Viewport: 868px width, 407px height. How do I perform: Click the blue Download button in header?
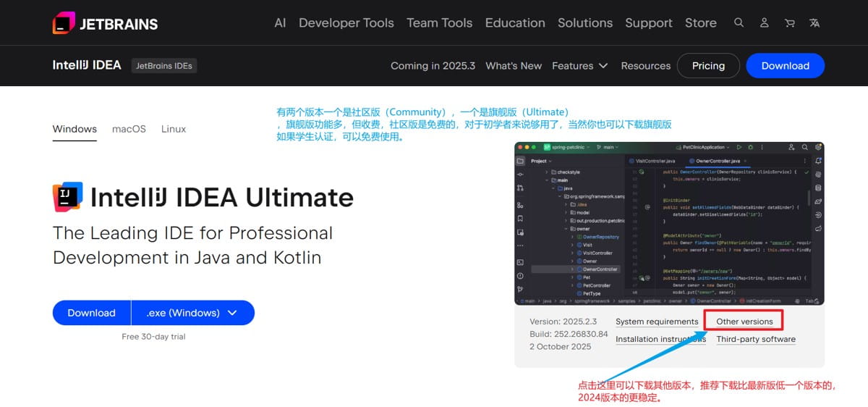785,66
